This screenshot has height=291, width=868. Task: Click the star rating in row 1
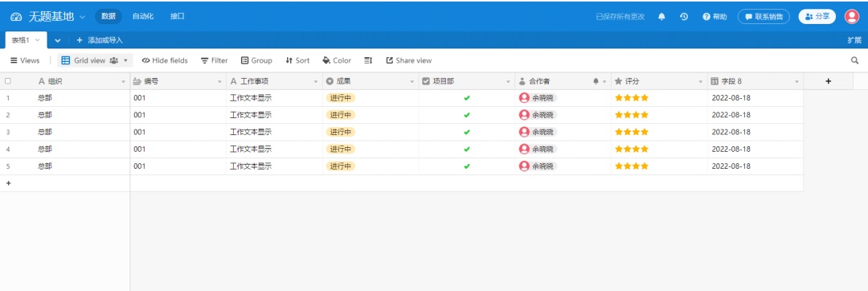point(632,98)
